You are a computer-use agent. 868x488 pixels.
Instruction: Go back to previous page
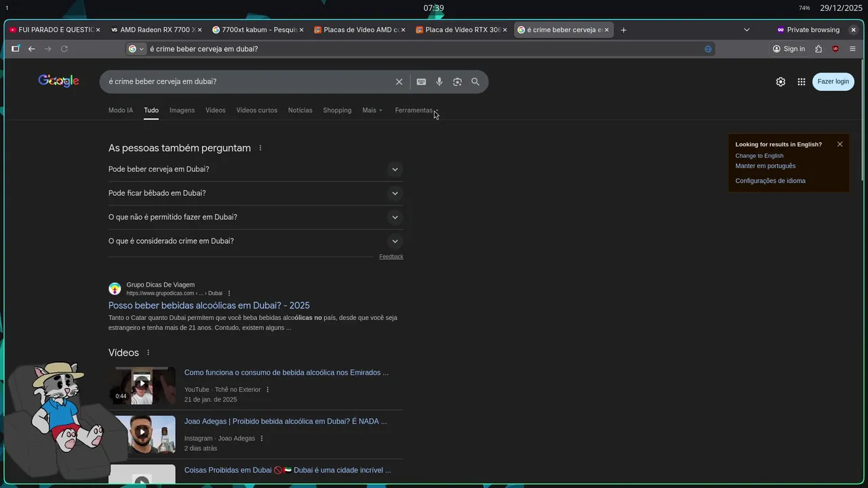[x=31, y=49]
